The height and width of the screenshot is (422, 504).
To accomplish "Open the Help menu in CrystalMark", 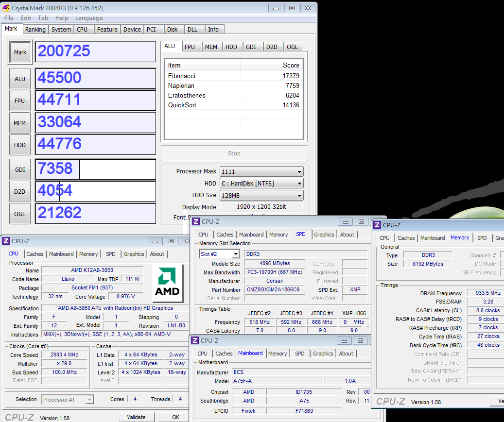I will pos(62,18).
